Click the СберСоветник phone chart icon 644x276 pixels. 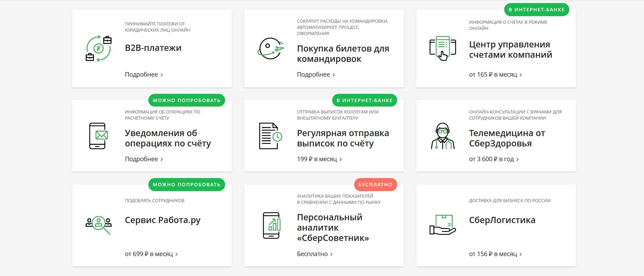click(271, 225)
